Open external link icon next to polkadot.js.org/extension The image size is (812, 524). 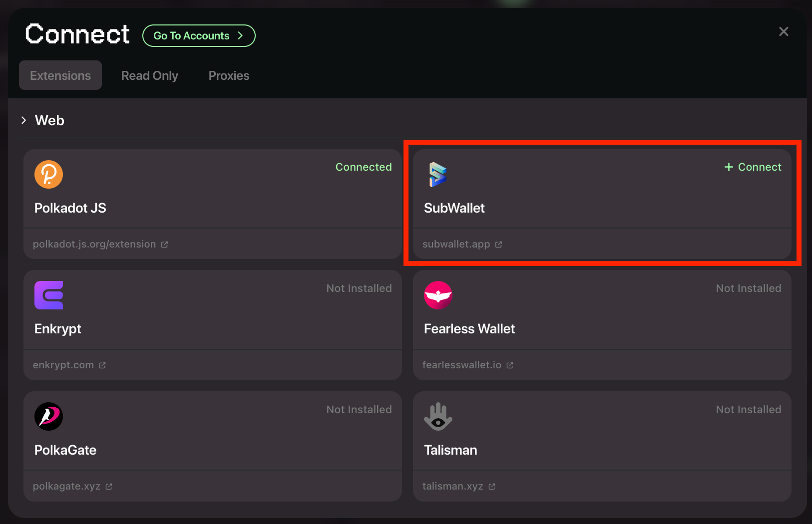[164, 245]
